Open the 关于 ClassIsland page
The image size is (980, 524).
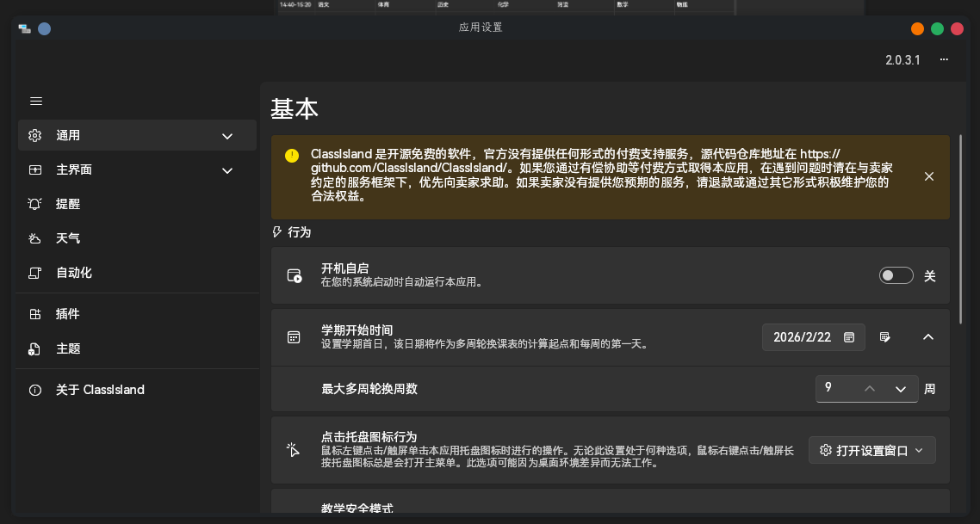click(100, 390)
